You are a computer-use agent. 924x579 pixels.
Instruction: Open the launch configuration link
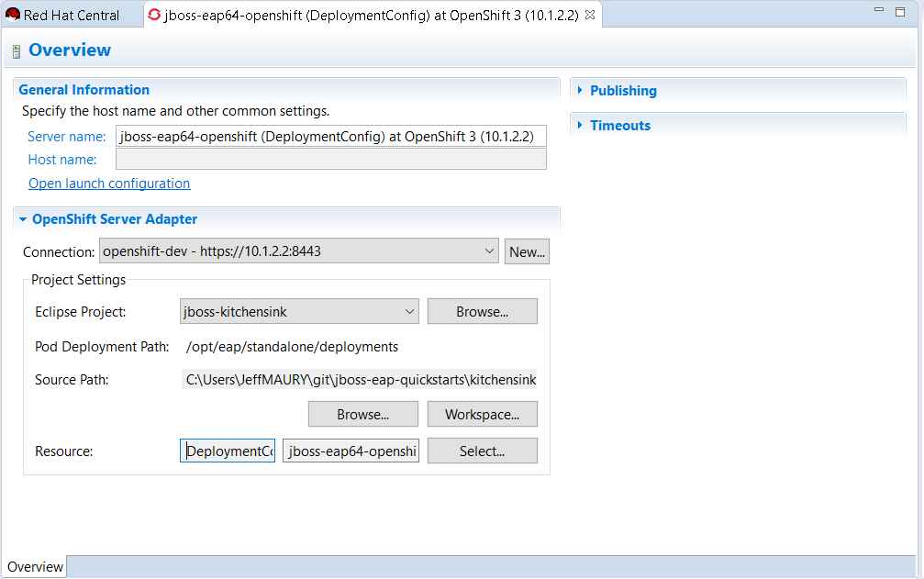point(109,184)
